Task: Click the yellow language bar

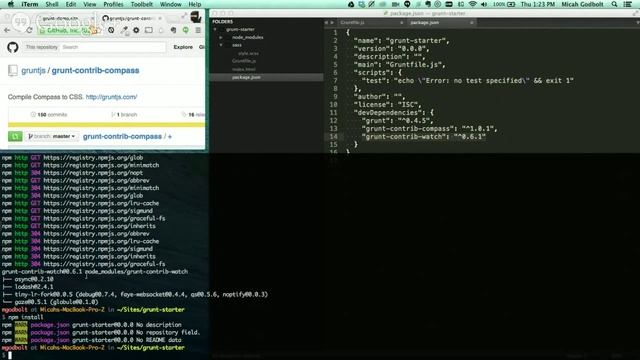Action: coord(107,124)
